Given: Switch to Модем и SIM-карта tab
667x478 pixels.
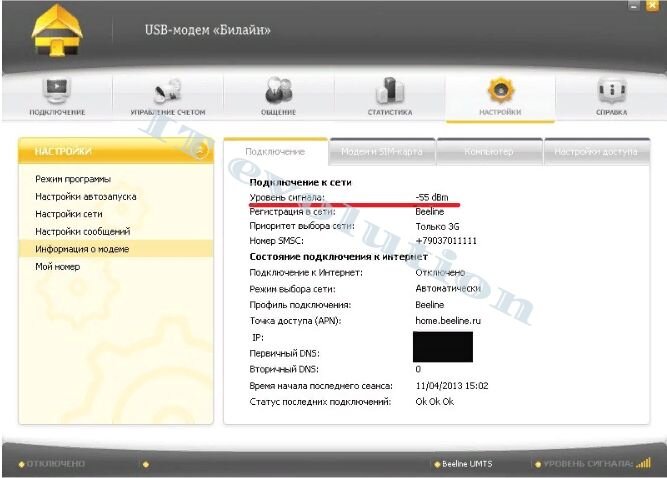Looking at the screenshot, I should (x=382, y=151).
